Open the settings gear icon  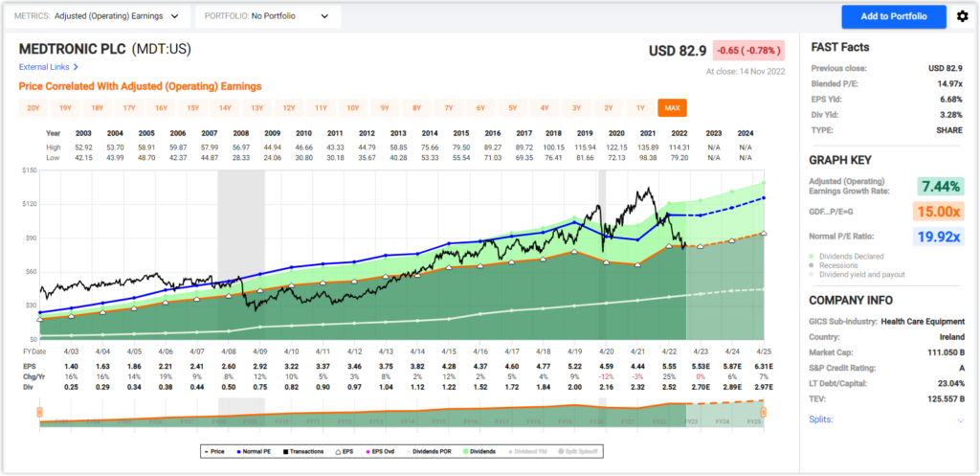(963, 16)
